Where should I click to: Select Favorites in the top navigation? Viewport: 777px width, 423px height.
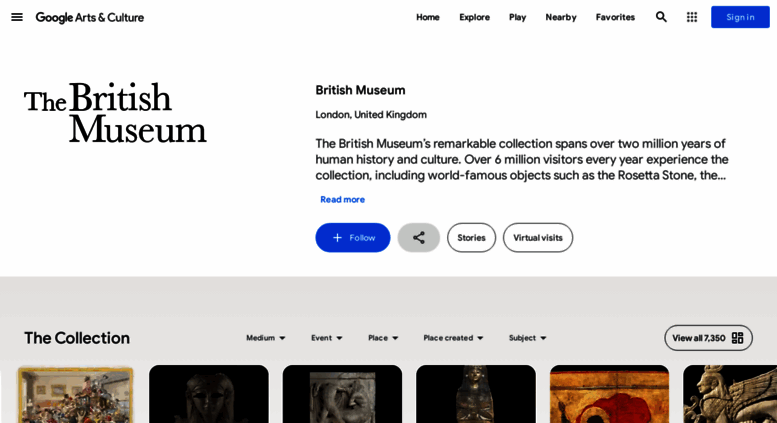pos(615,17)
